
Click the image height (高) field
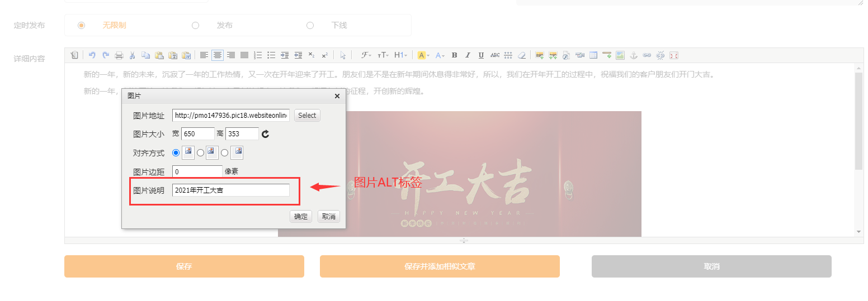(x=242, y=133)
